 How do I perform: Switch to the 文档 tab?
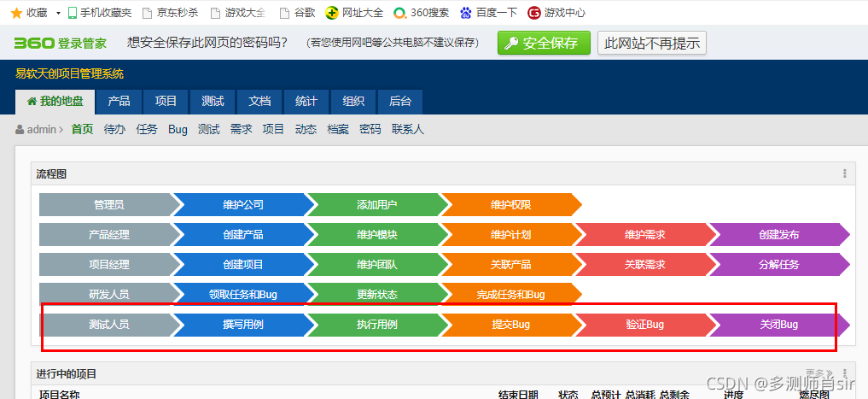[x=259, y=102]
